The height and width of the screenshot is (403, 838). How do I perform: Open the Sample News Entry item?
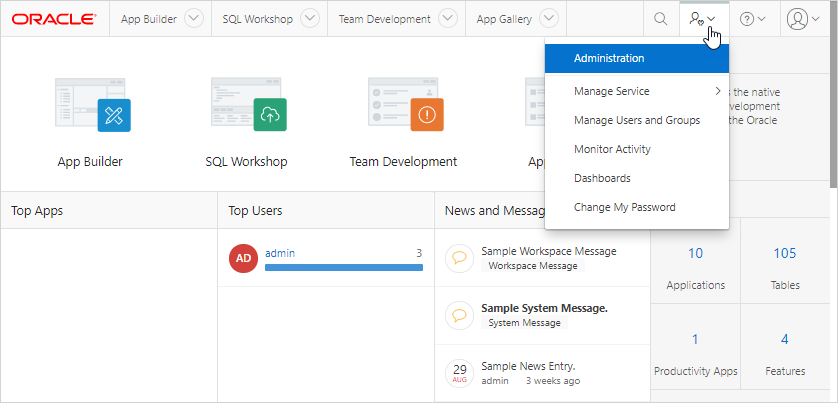point(528,366)
